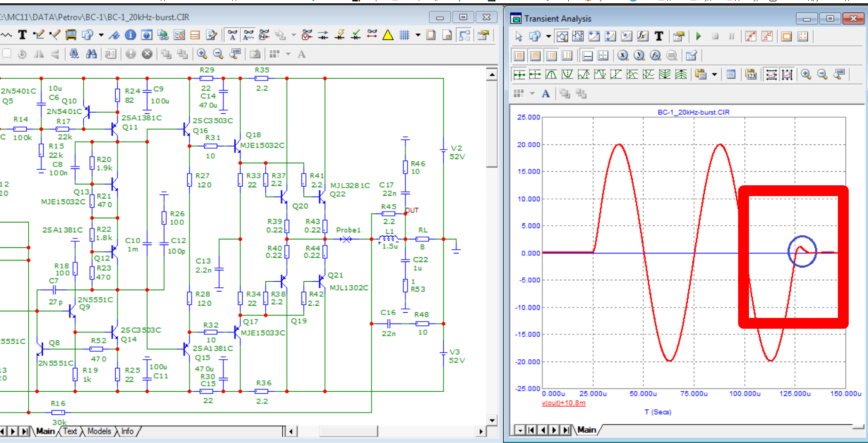Zoom out on the schematic
The image size is (868, 443).
pos(218,54)
